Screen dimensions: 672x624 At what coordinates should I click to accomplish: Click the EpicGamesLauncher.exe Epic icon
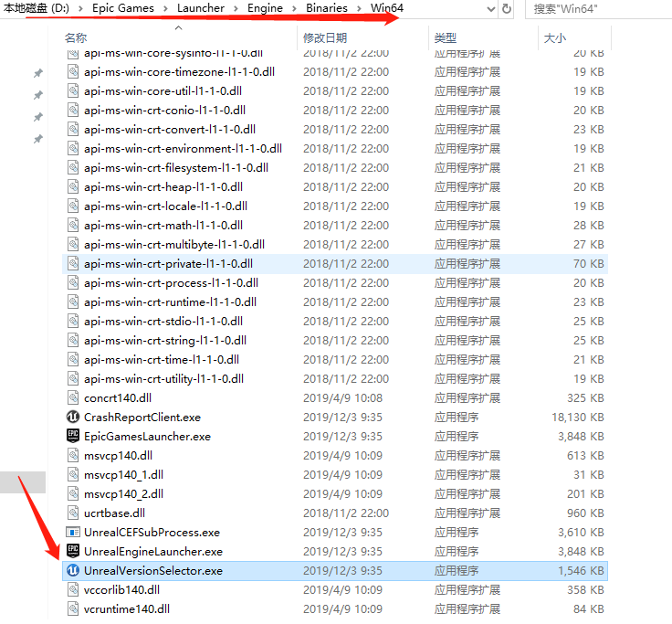point(73,436)
